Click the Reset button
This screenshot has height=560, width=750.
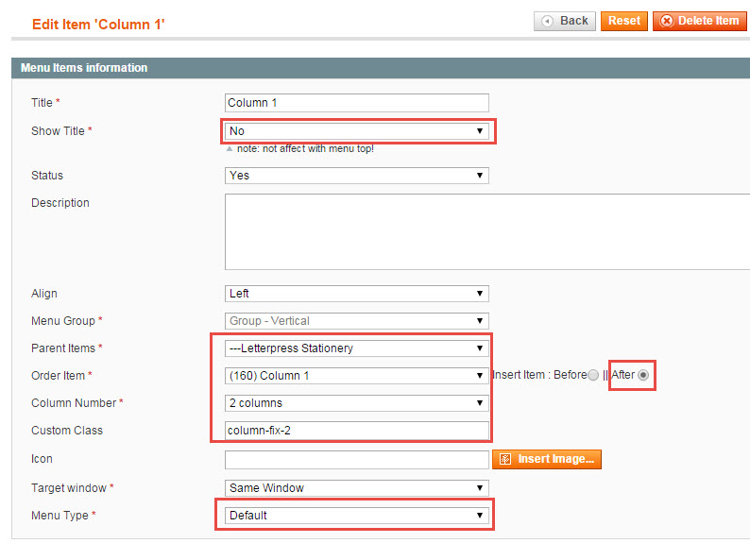[623, 21]
